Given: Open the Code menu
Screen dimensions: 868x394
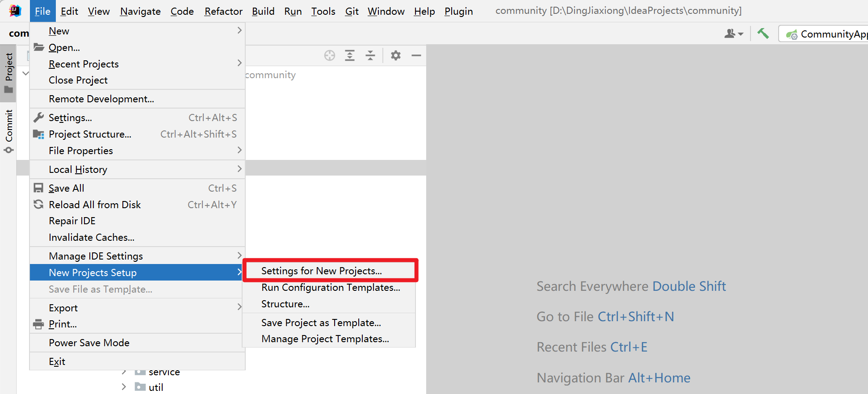Looking at the screenshot, I should pos(182,11).
